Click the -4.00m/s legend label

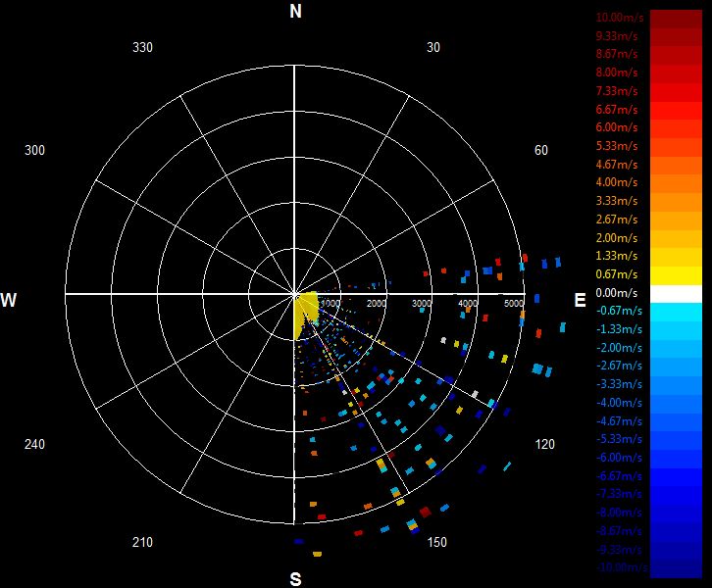pos(620,403)
